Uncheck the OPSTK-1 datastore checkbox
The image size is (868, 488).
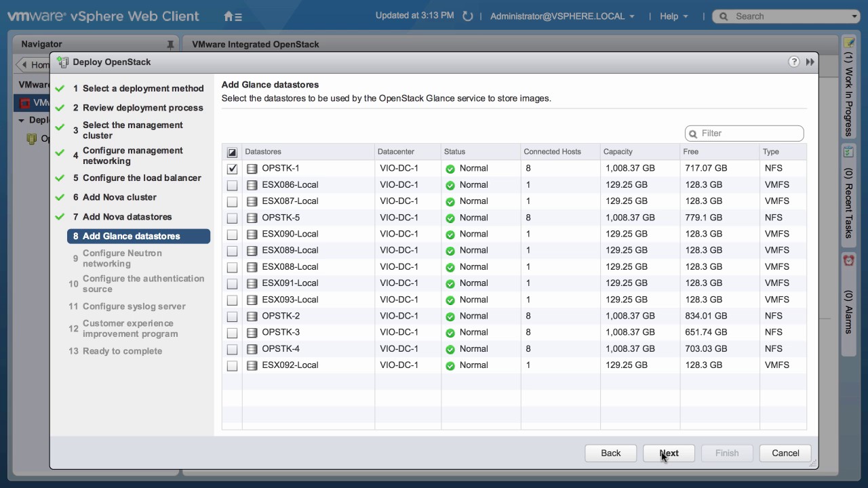[232, 169]
